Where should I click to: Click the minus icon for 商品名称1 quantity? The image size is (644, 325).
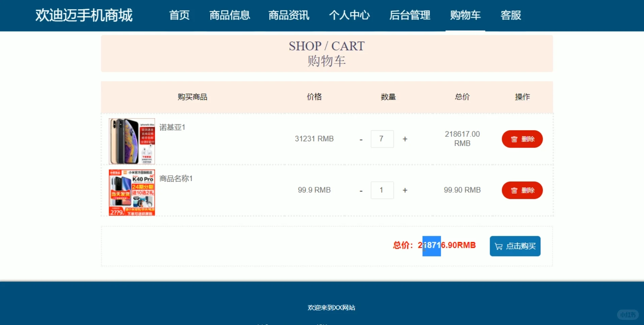(360, 190)
